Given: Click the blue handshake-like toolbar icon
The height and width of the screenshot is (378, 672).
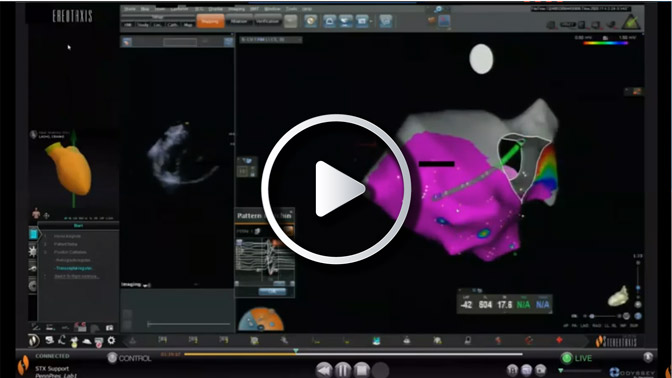Looking at the screenshot, I should (346, 21).
